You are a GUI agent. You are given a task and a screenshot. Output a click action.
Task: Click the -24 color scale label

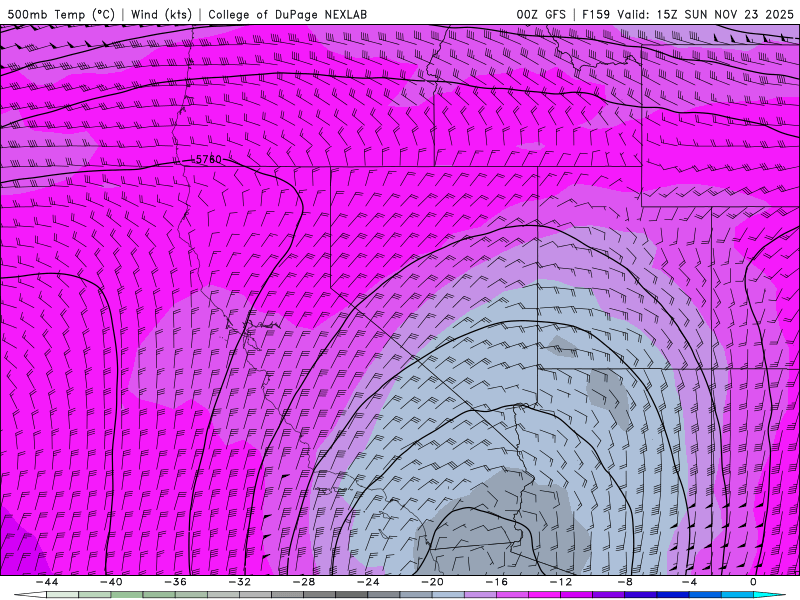pyautogui.click(x=368, y=582)
